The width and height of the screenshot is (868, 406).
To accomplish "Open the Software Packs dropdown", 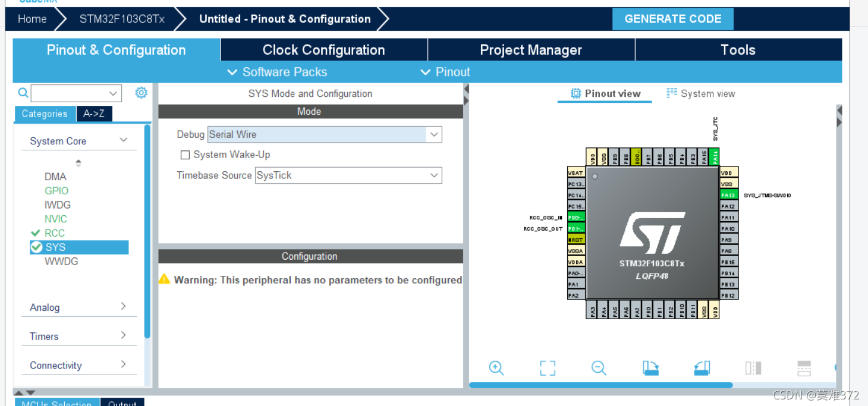I will tap(277, 72).
